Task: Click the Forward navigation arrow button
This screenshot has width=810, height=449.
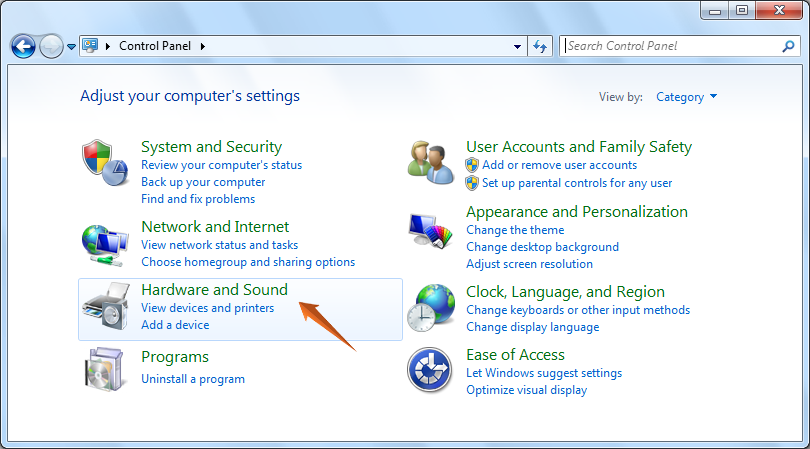Action: click(51, 47)
